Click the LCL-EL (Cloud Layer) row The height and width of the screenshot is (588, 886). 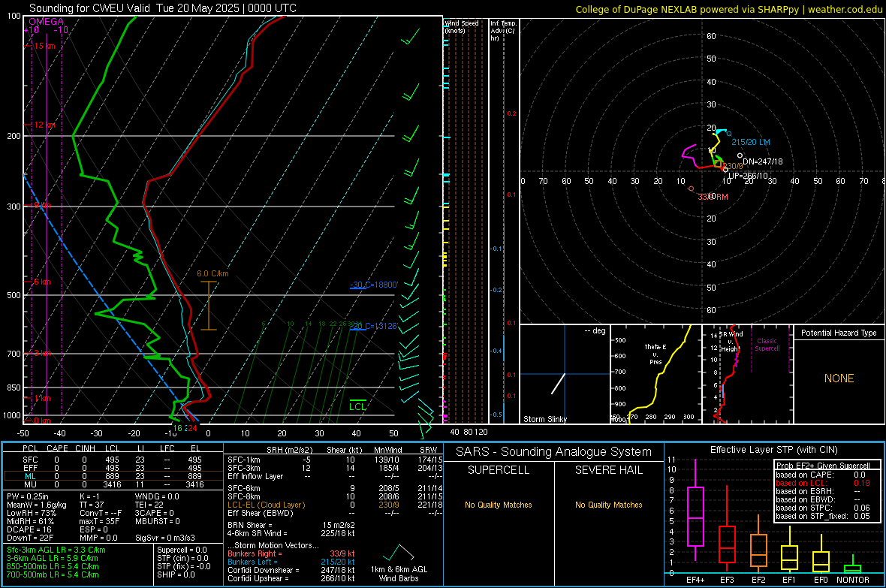pos(335,505)
